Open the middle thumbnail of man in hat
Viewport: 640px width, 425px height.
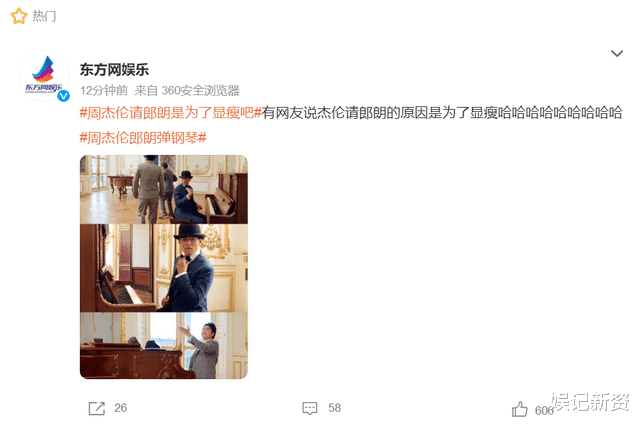164,268
